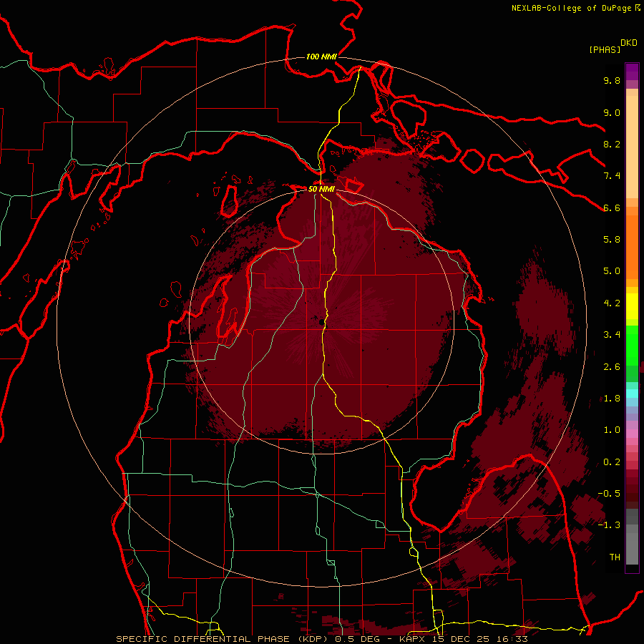Click the 50 NMI range ring label

coord(321,189)
